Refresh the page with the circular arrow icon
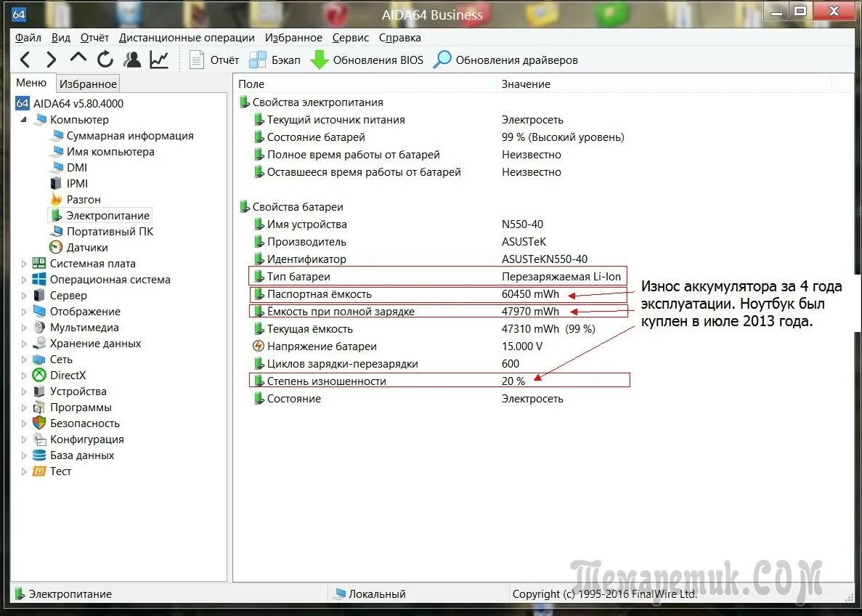The width and height of the screenshot is (862, 616). (105, 60)
